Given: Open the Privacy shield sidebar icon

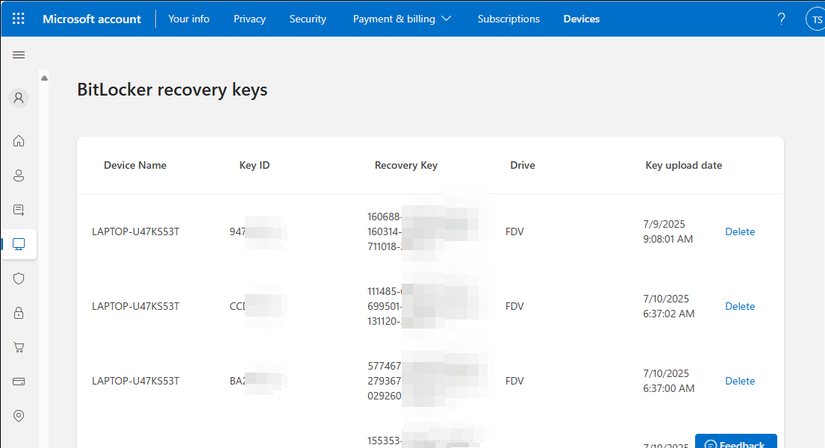Looking at the screenshot, I should click(x=18, y=279).
